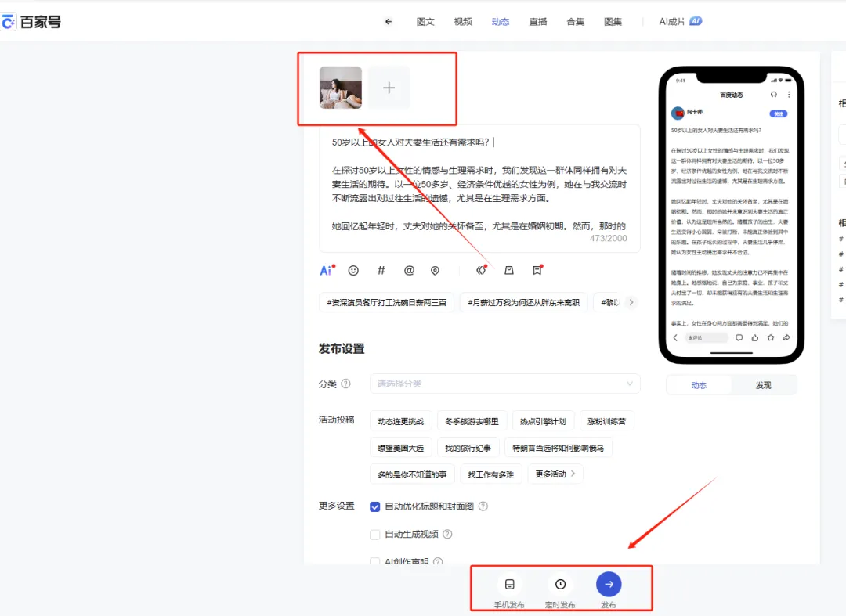Click star favorite in phone preview
Image resolution: width=846 pixels, height=616 pixels.
(x=771, y=338)
